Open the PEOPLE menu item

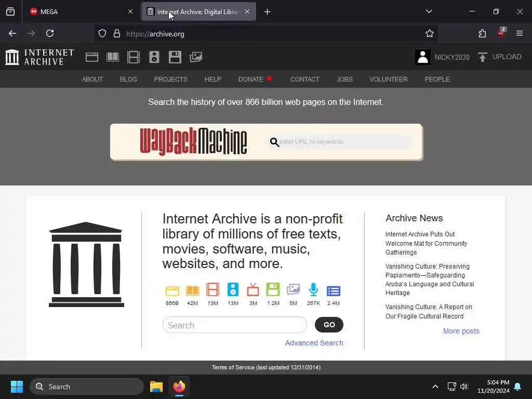coord(437,79)
